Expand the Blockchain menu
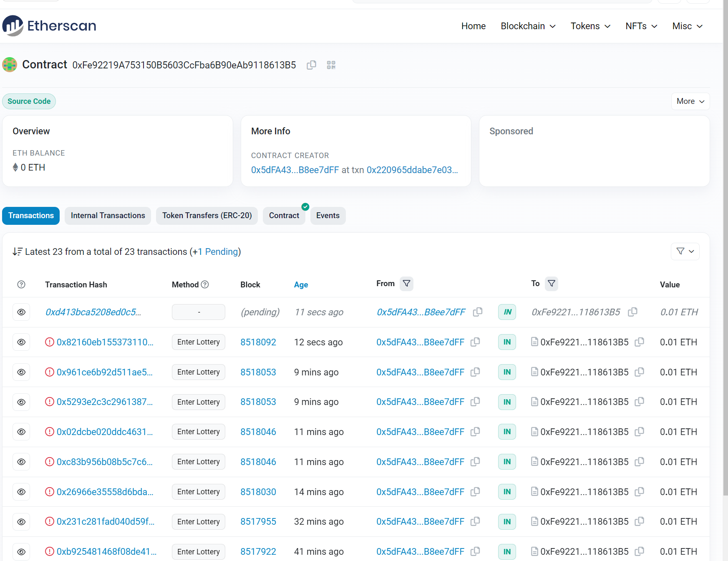This screenshot has height=561, width=728. click(x=528, y=26)
